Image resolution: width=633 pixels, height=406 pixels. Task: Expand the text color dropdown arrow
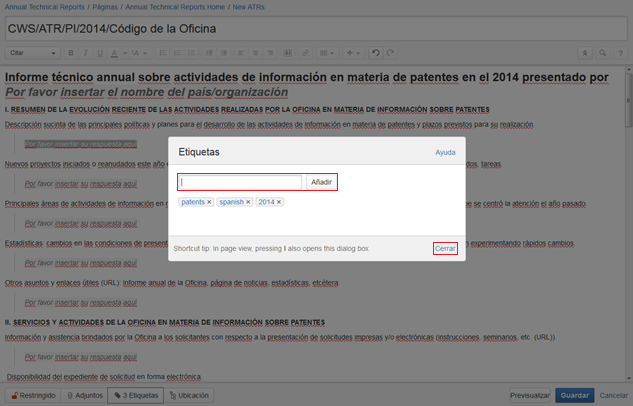(x=122, y=52)
